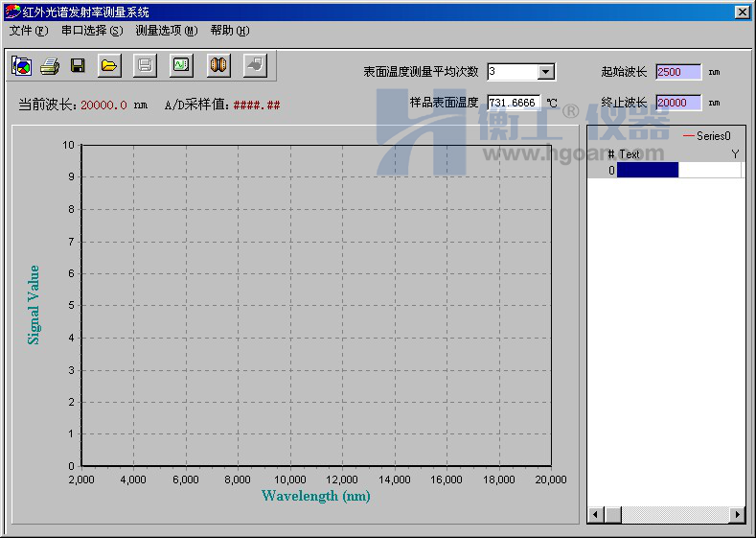Select the highlighted blue cell in row 0
This screenshot has height=538, width=756.
[x=648, y=171]
